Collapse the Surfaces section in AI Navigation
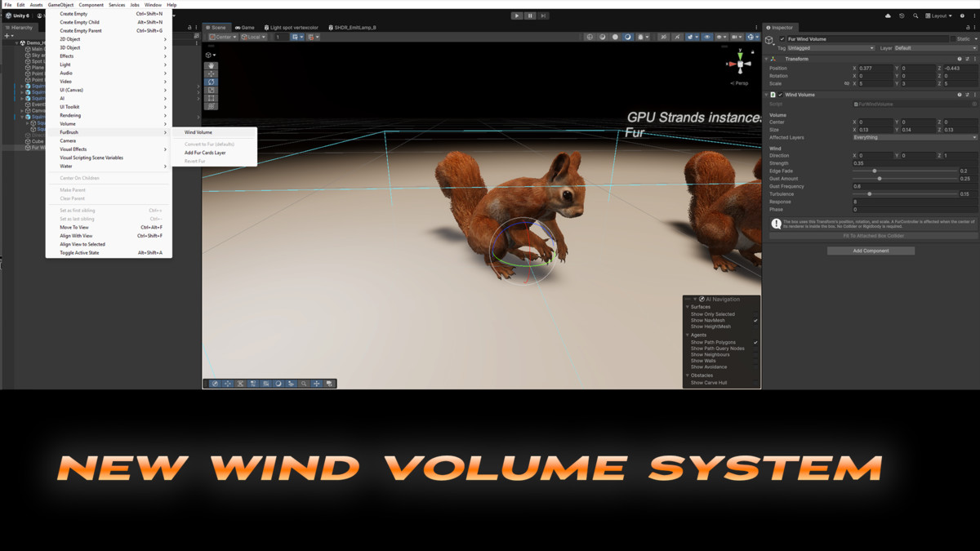Image resolution: width=980 pixels, height=551 pixels. 688,307
